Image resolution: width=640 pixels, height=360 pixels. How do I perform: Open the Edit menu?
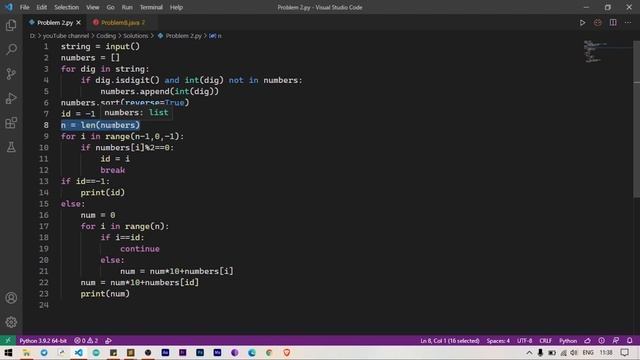41,7
